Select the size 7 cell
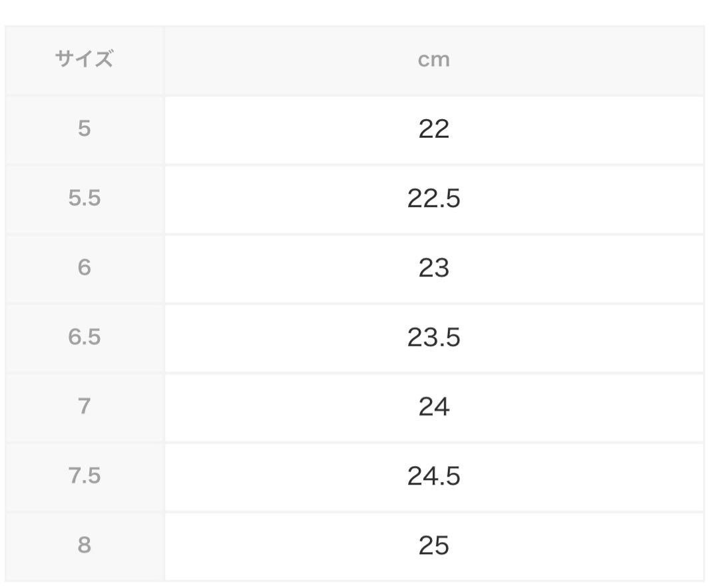 (85, 408)
